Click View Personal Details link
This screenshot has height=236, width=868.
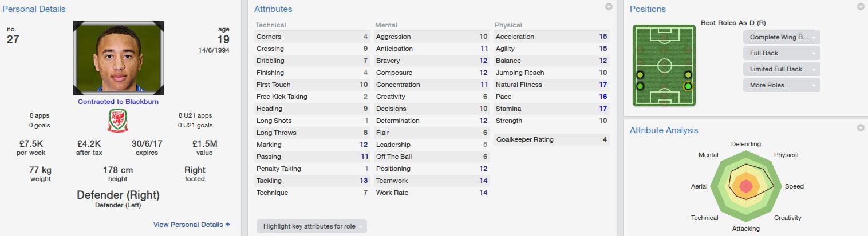pos(191,225)
